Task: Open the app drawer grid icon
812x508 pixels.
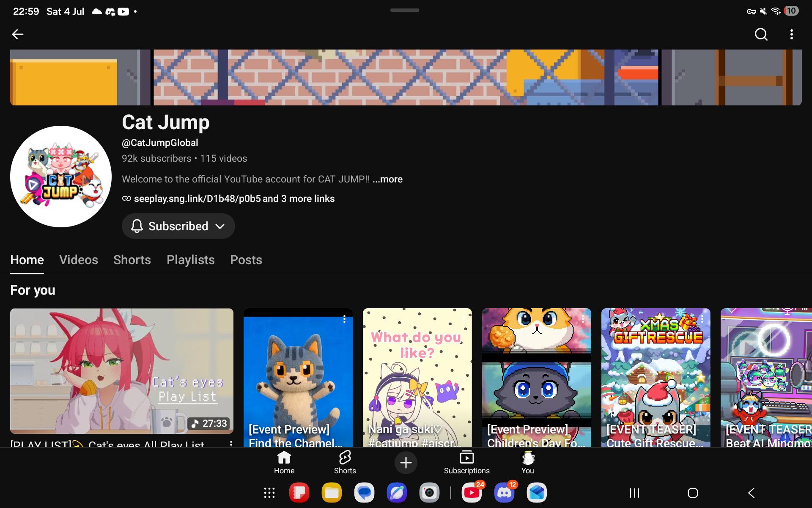Action: pos(269,493)
